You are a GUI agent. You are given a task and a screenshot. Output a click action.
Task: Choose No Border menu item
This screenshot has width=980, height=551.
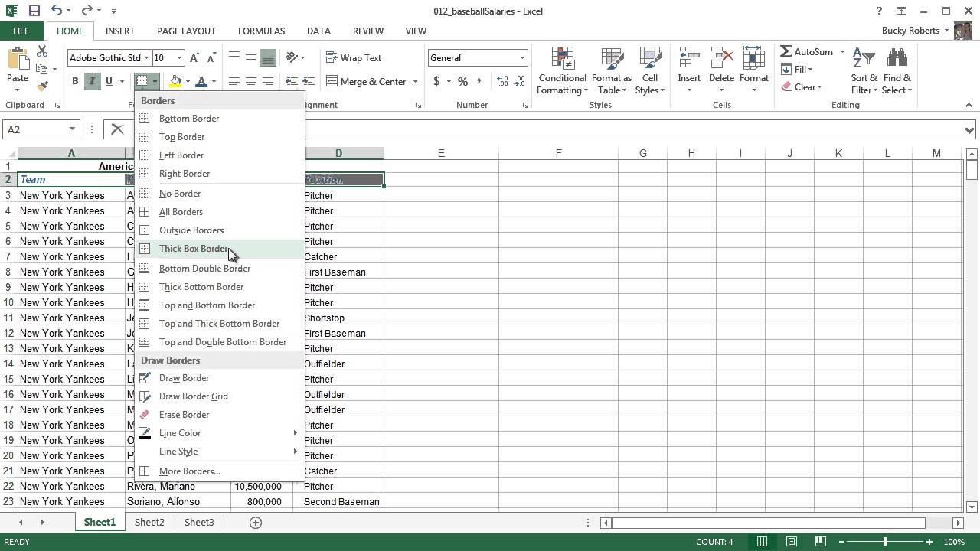(220, 194)
